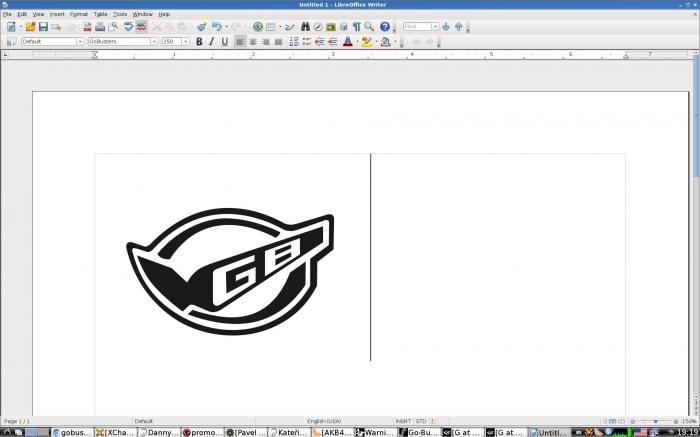Click the INSRT insert mode indicator
Image resolution: width=700 pixels, height=437 pixels.
403,421
